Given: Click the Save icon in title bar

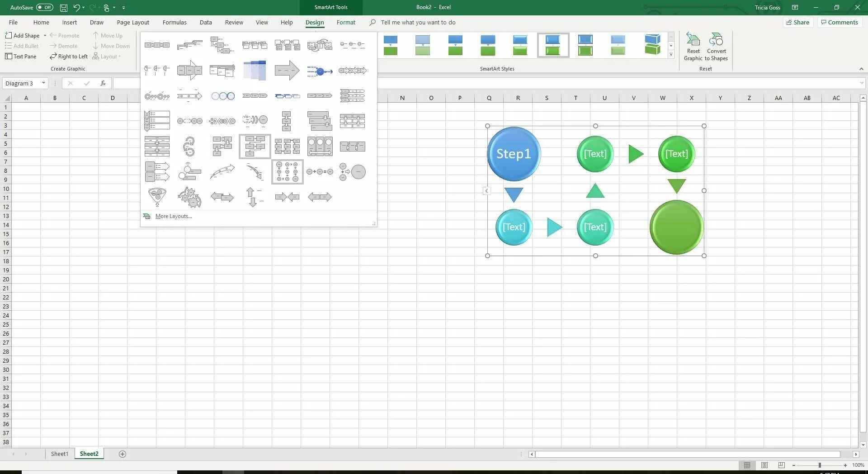Looking at the screenshot, I should tap(64, 7).
